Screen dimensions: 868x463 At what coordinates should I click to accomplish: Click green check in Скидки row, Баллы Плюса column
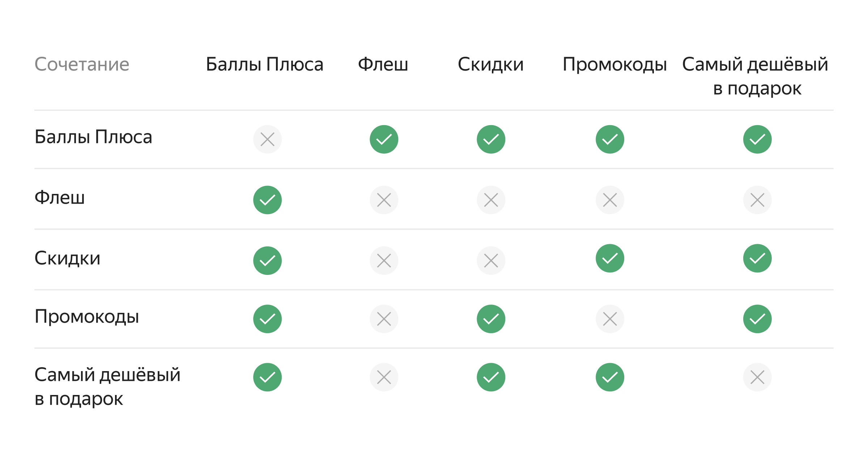click(267, 260)
